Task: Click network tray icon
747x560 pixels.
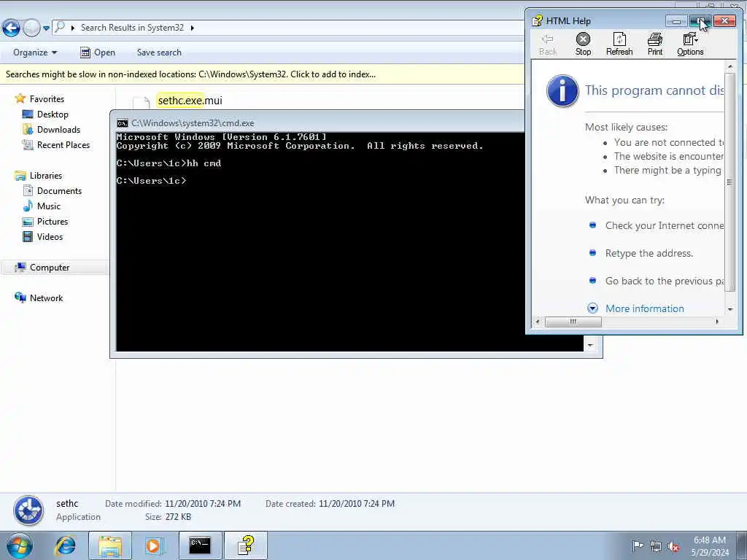Action: [x=656, y=546]
